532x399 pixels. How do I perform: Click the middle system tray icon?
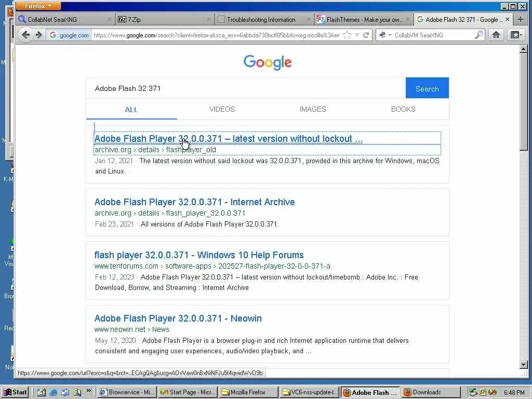click(483, 393)
